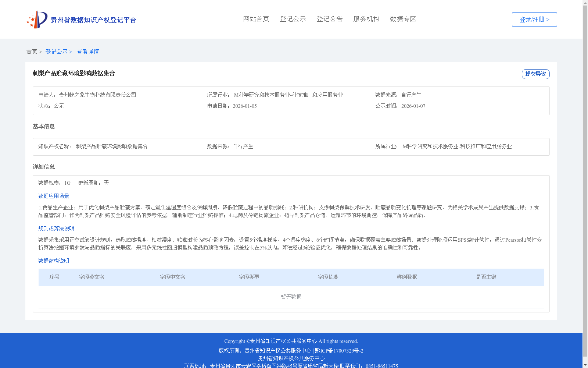Image resolution: width=588 pixels, height=368 pixels.
Task: Click 所属行业 value in top info row
Action: pos(288,95)
